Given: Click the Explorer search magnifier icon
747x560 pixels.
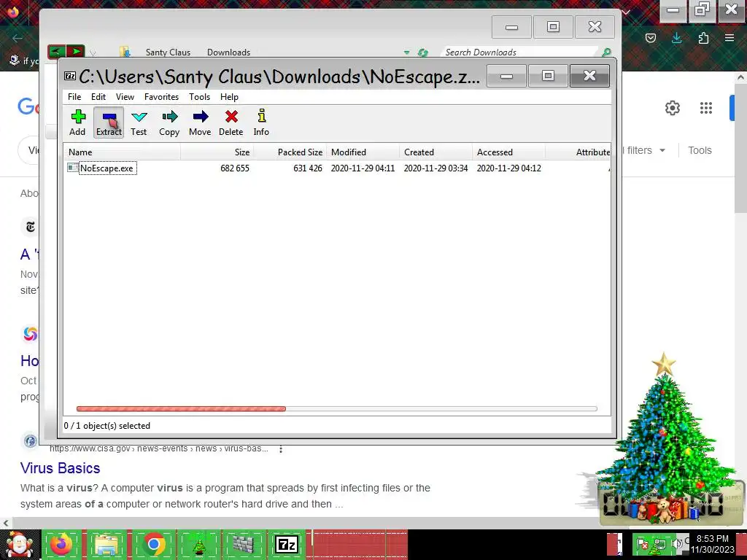Looking at the screenshot, I should pyautogui.click(x=606, y=52).
